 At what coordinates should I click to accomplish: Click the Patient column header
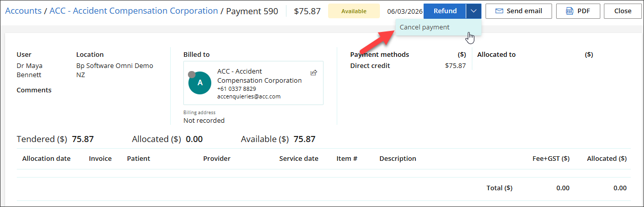pos(138,159)
